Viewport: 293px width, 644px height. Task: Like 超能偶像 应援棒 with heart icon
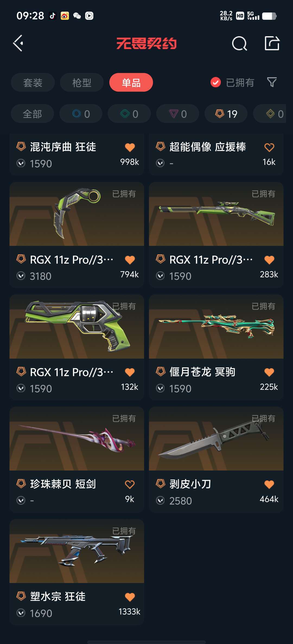(x=269, y=147)
